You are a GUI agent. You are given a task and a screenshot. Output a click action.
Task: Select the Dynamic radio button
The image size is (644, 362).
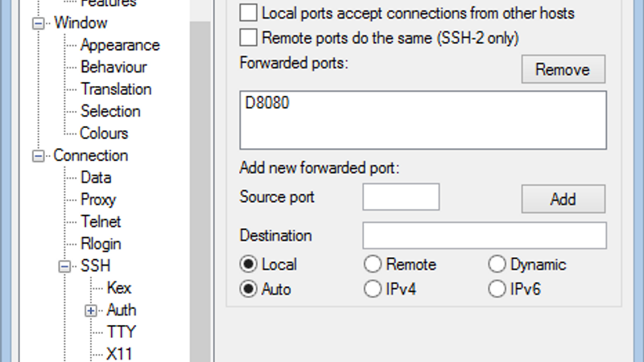point(497,265)
